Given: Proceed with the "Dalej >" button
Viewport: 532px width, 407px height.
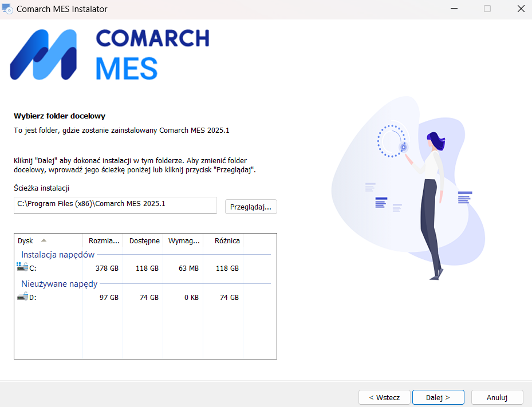Looking at the screenshot, I should 438,397.
